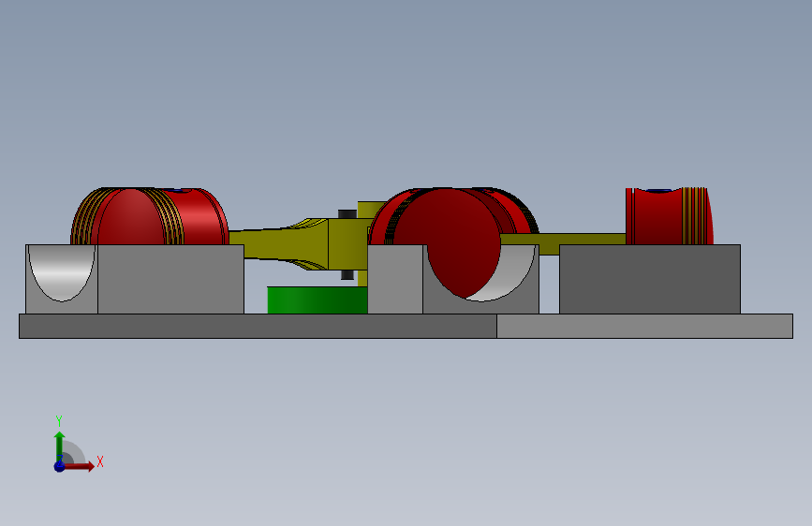The width and height of the screenshot is (812, 526).
Task: Click the blue Z axis ball of triad
Action: (x=59, y=466)
